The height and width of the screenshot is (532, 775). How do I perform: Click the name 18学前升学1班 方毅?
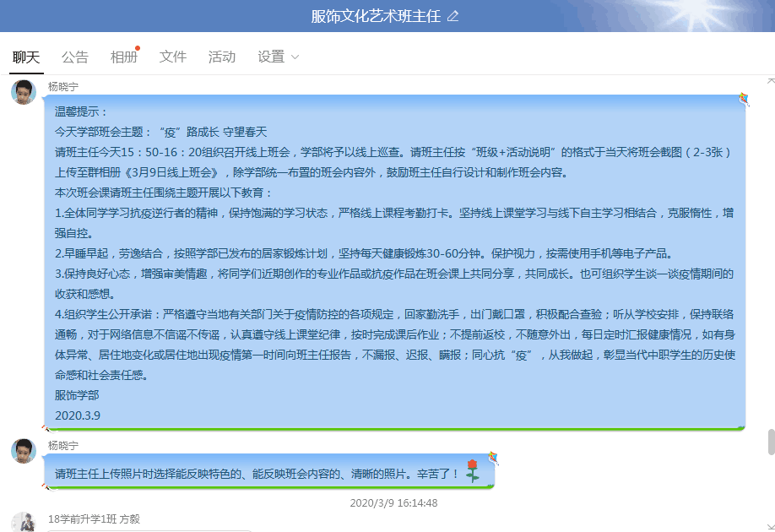[x=94, y=518]
